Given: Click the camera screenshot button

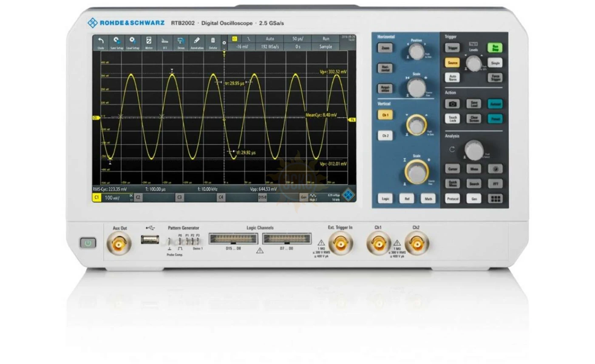Looking at the screenshot, I should point(453,104).
